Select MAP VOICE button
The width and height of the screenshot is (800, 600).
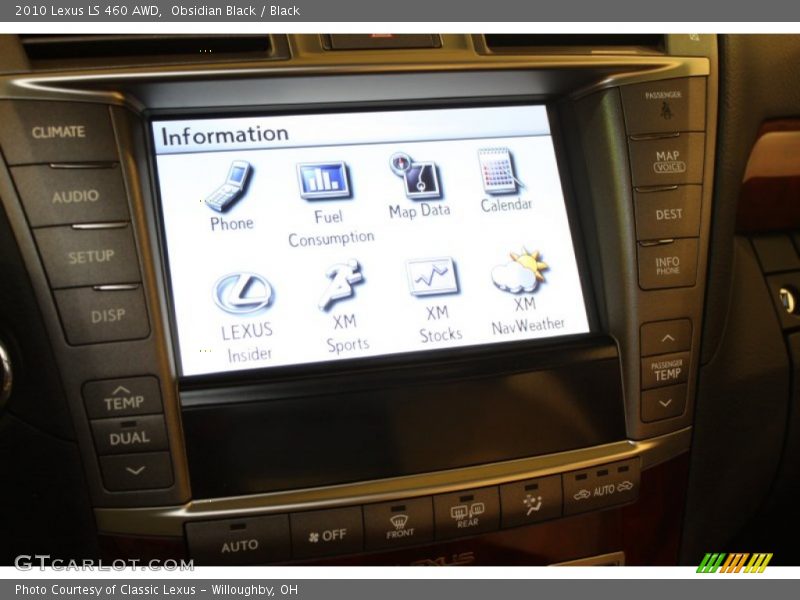[667, 161]
